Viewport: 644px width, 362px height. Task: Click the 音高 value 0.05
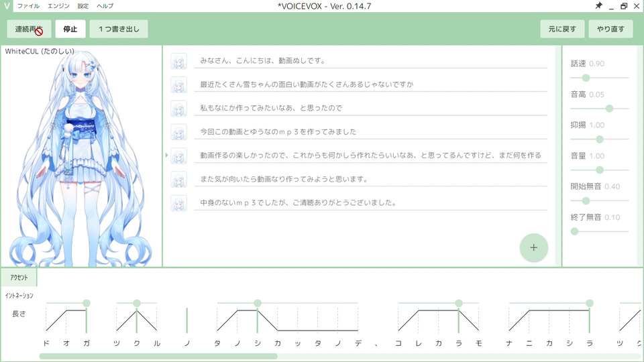[x=596, y=95]
